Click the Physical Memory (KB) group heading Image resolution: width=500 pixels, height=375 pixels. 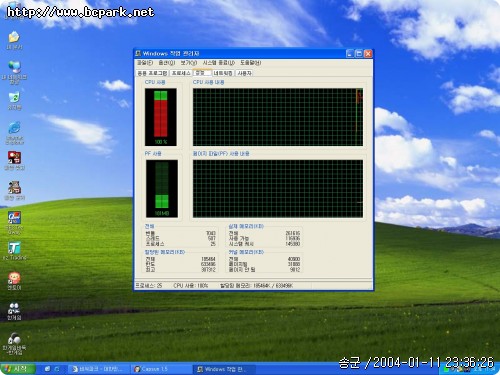(x=246, y=226)
